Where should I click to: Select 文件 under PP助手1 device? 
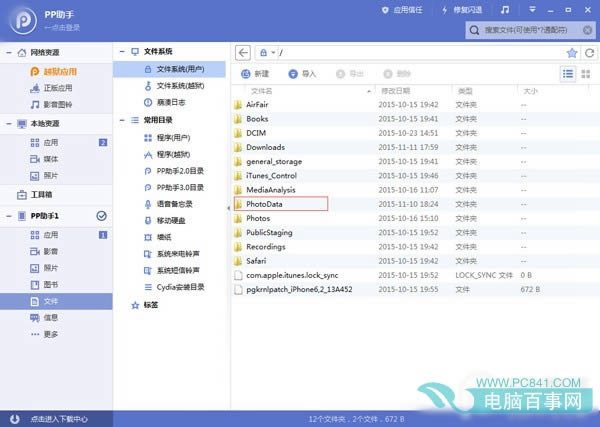56,302
